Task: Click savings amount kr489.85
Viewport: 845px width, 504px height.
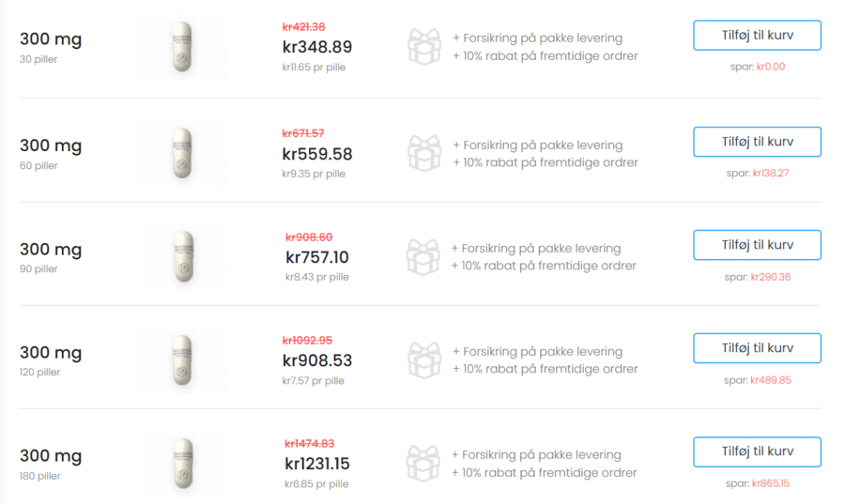Action: [x=771, y=380]
